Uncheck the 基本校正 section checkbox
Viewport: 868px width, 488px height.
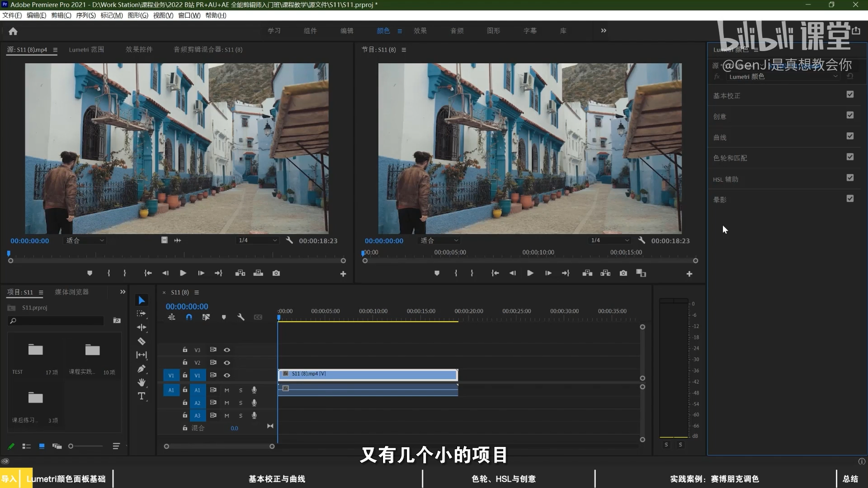point(850,94)
